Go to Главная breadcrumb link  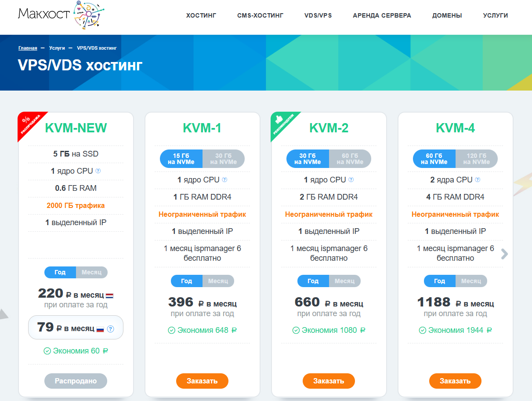tap(28, 48)
